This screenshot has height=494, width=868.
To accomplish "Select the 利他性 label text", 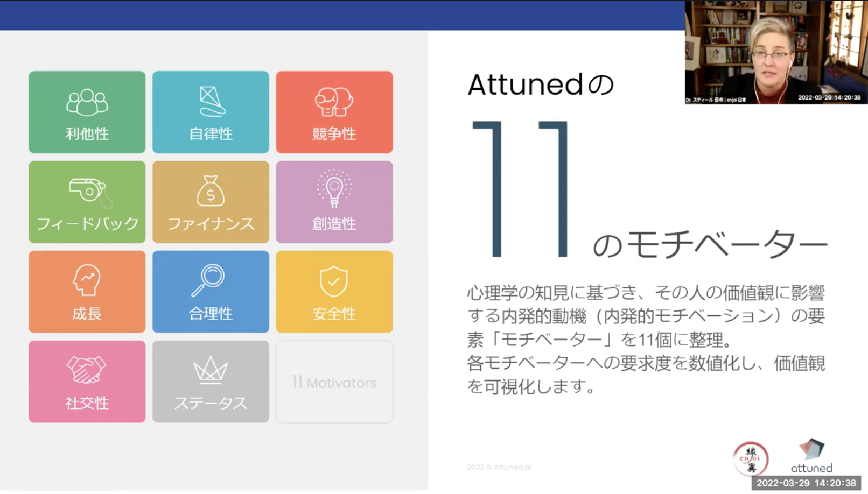I will (x=87, y=134).
